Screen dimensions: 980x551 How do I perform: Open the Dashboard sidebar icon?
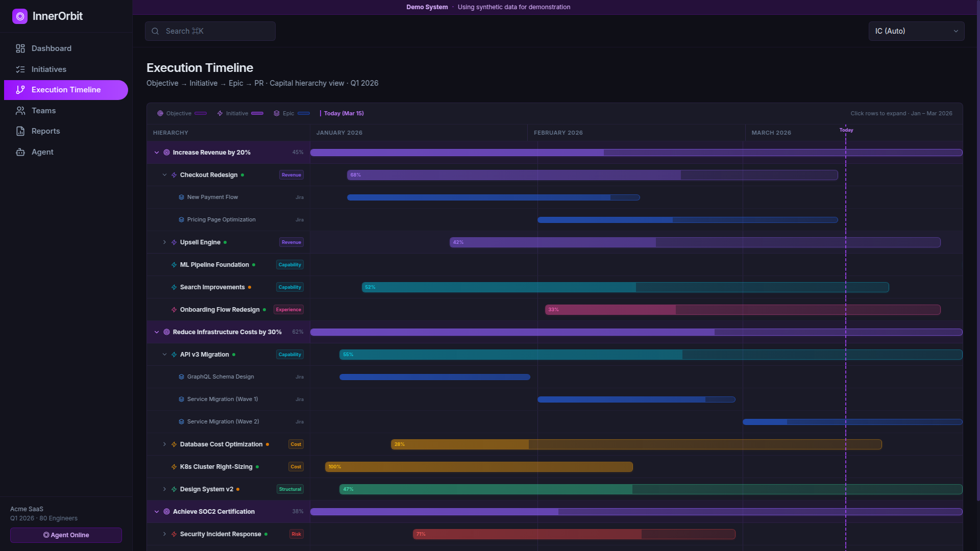click(x=20, y=48)
